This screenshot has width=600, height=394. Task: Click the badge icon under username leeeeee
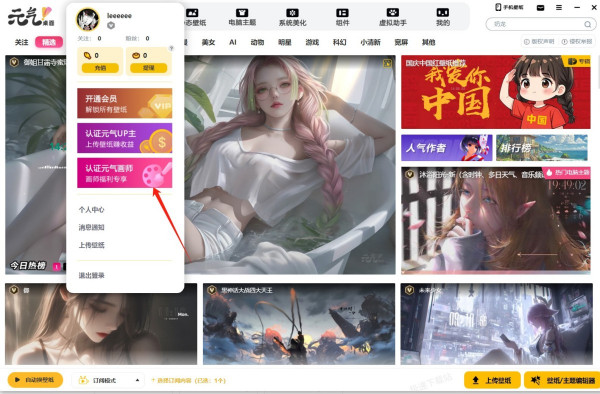(111, 25)
